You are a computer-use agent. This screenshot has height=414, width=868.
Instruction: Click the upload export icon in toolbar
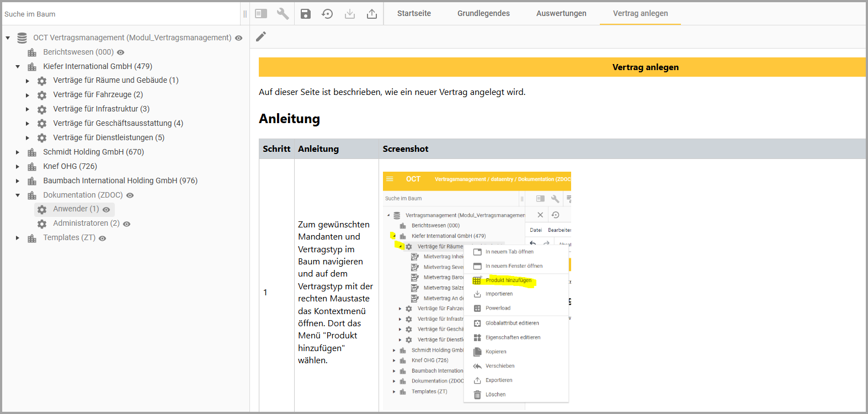[x=372, y=14]
